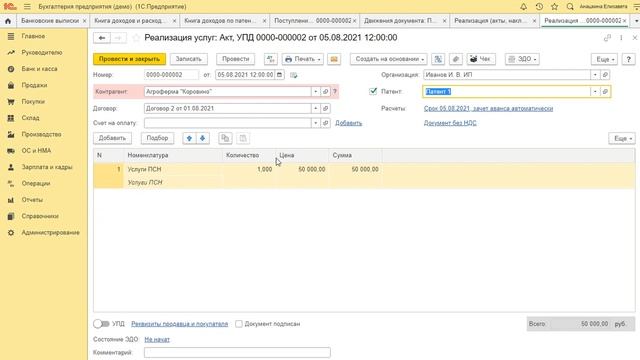Select Услуги ПСН cell in table
Viewport: 640px width, 360px height.
coord(173,169)
